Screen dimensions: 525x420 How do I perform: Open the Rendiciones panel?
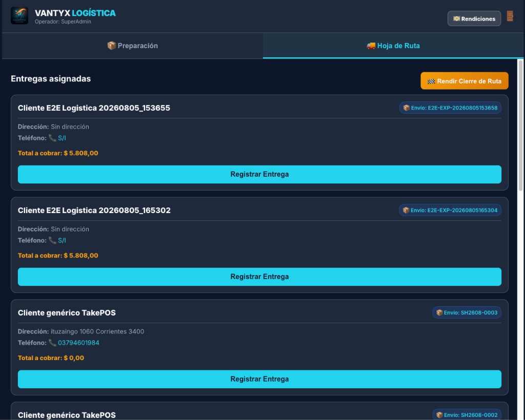pos(474,18)
